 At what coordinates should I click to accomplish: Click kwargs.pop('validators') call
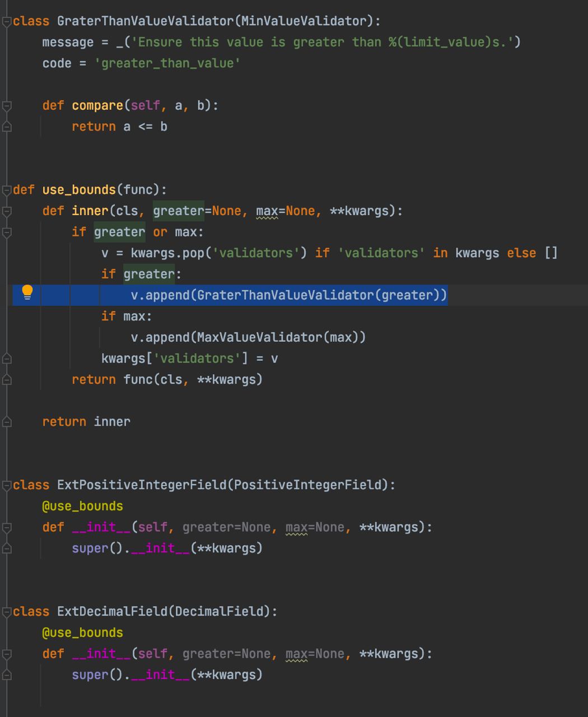[x=219, y=253]
